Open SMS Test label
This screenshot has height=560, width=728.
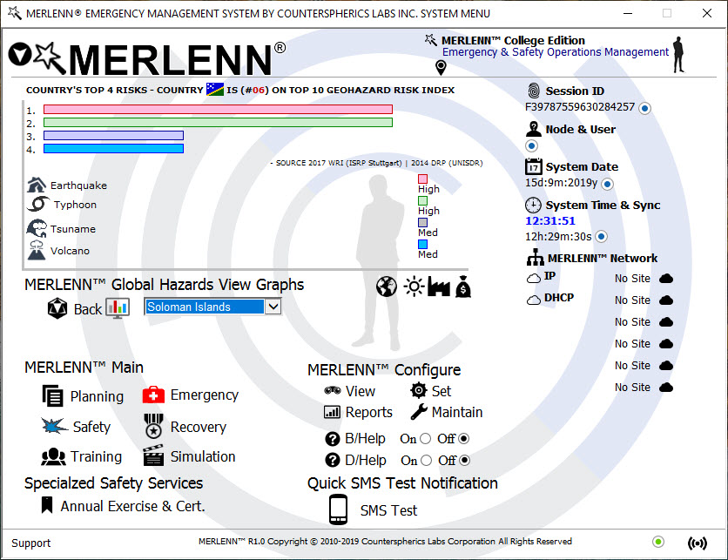coord(388,510)
